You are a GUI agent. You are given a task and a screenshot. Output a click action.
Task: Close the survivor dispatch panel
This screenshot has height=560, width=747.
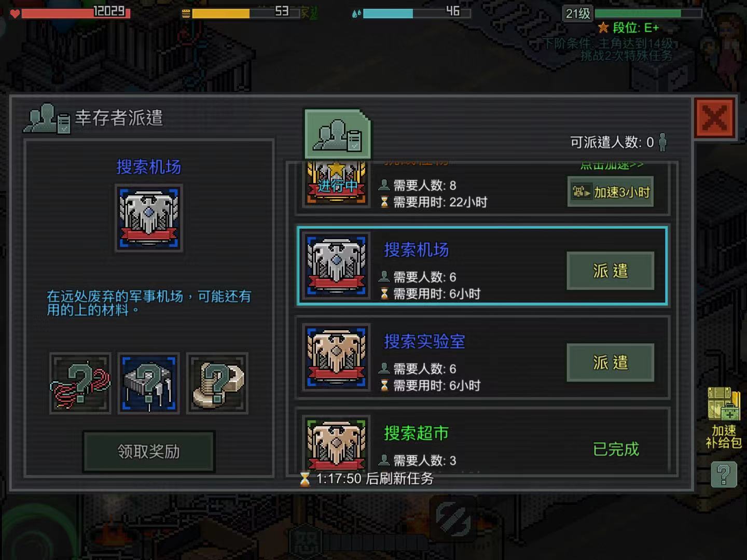click(715, 118)
